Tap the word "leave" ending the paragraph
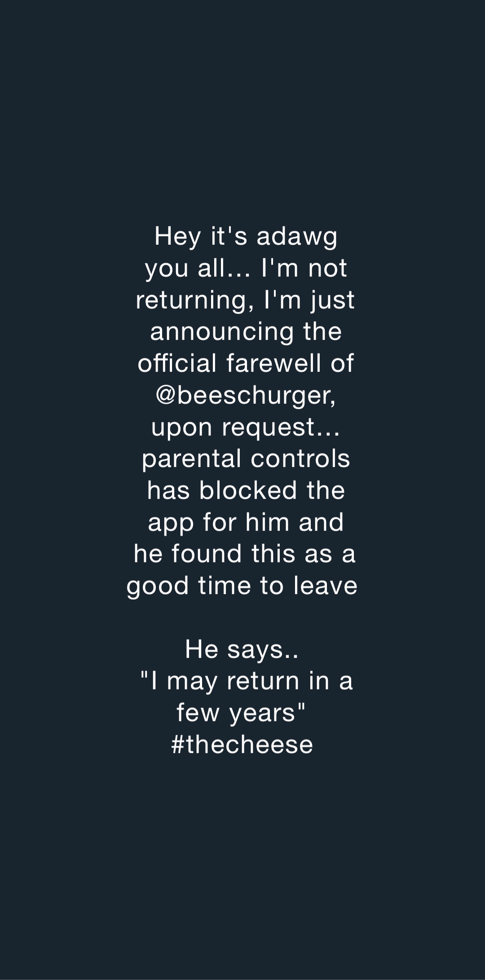 click(x=326, y=586)
